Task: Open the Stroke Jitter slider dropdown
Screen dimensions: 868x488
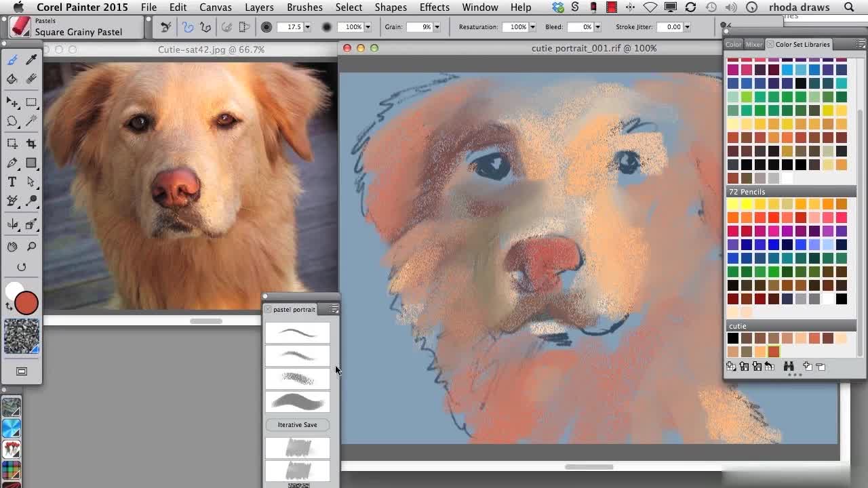Action: [688, 27]
